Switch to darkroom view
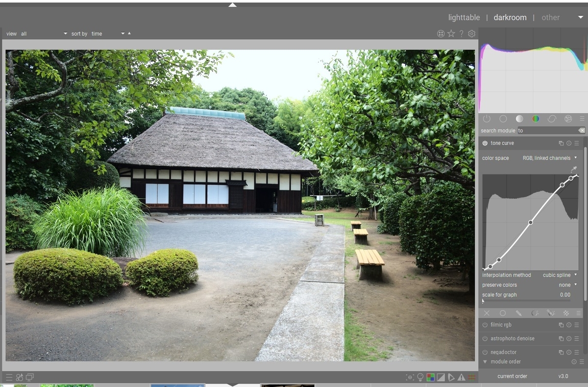 tap(510, 17)
